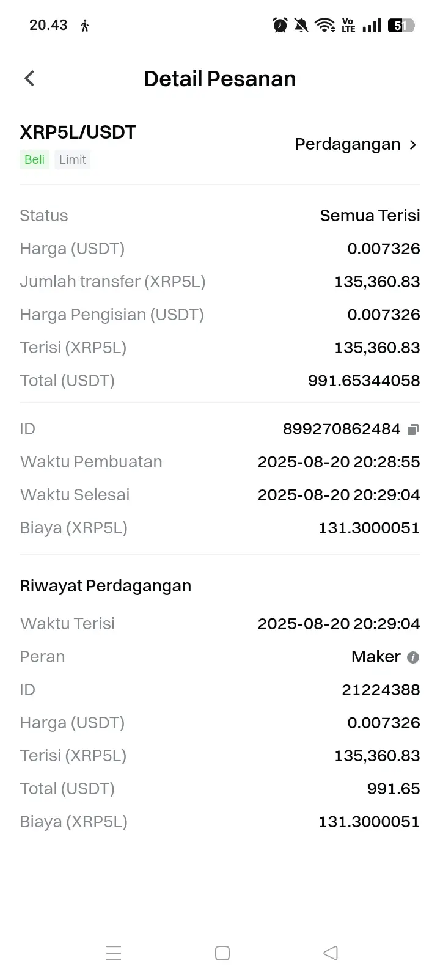Viewport: 440px width, 980px height.
Task: Go back using the top-left arrow
Action: click(29, 78)
